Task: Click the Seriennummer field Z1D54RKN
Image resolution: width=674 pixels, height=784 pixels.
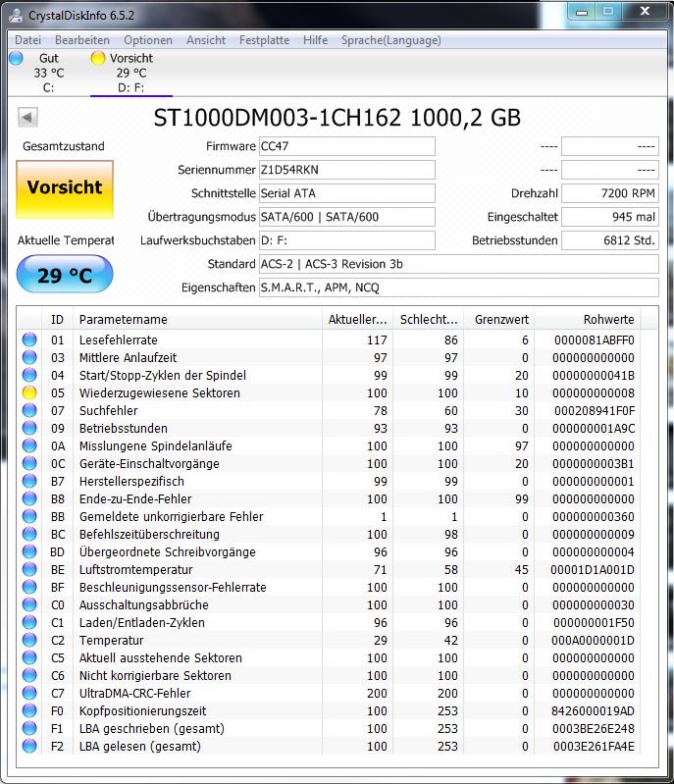Action: (x=347, y=170)
